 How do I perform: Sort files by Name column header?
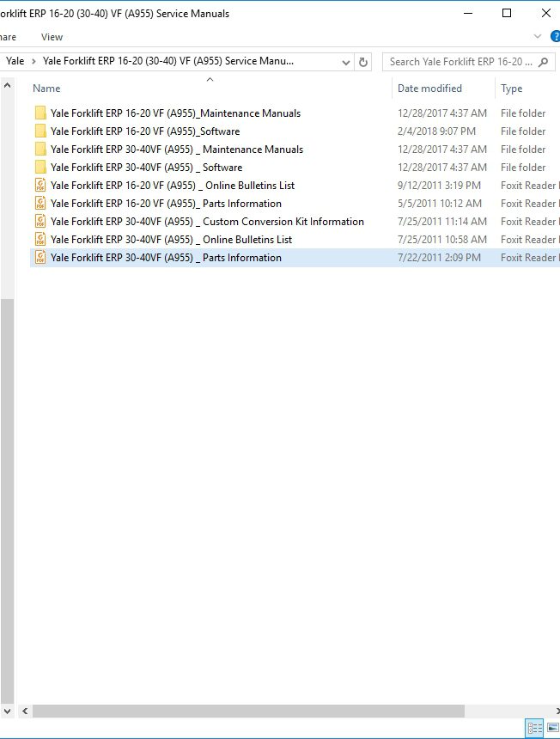(x=46, y=89)
